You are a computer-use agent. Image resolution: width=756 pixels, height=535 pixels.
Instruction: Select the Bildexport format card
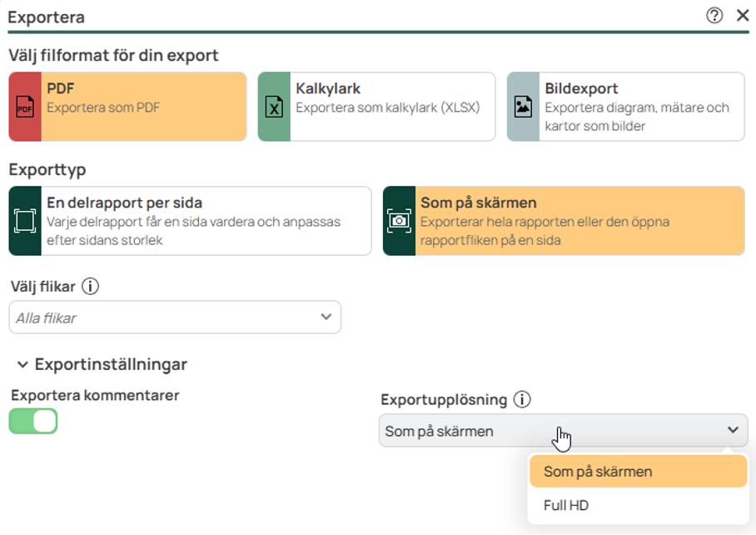[x=624, y=107]
